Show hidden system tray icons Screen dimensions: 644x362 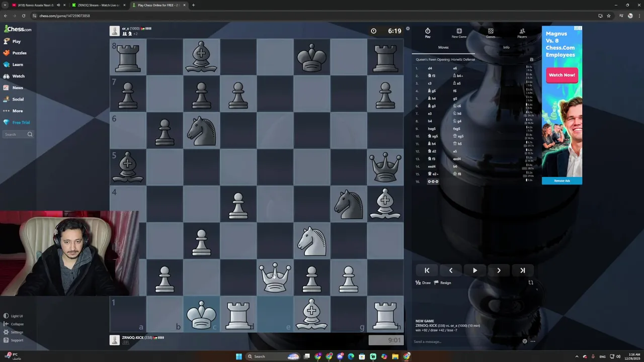pyautogui.click(x=577, y=356)
